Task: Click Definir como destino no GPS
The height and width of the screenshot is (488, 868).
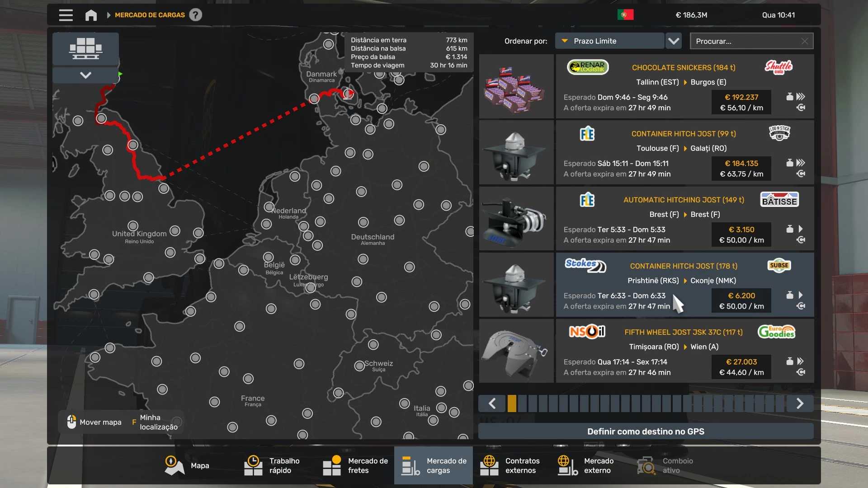Action: coord(646,432)
